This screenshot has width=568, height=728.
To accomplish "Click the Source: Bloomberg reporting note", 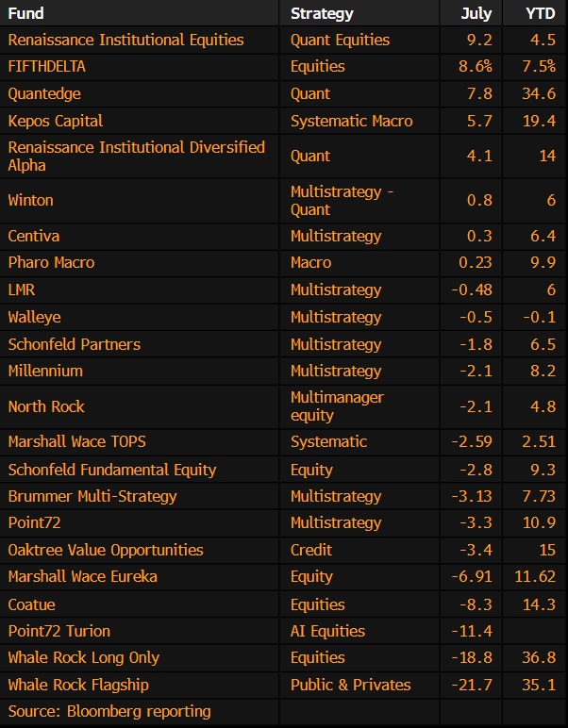I will tap(109, 712).
